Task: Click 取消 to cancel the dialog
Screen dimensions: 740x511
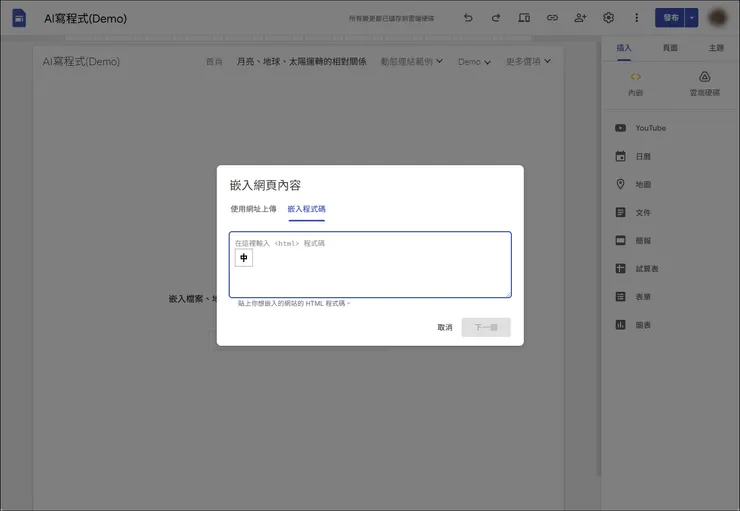Action: (445, 327)
